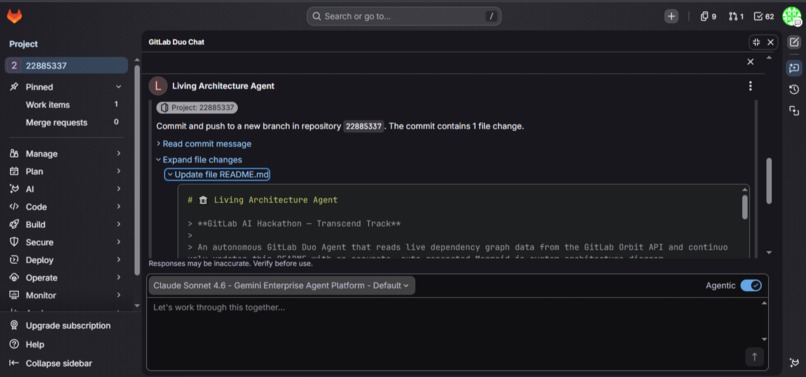Click the Living Architecture Agent heading text
Viewport: 806px width, 377px height.
click(223, 86)
